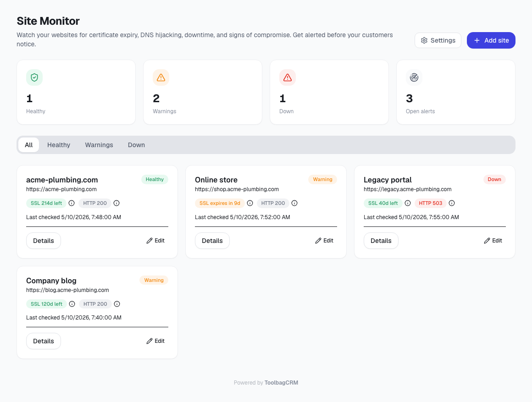The width and height of the screenshot is (532, 402).
Task: Click the Site Monitor heading
Action: point(48,21)
